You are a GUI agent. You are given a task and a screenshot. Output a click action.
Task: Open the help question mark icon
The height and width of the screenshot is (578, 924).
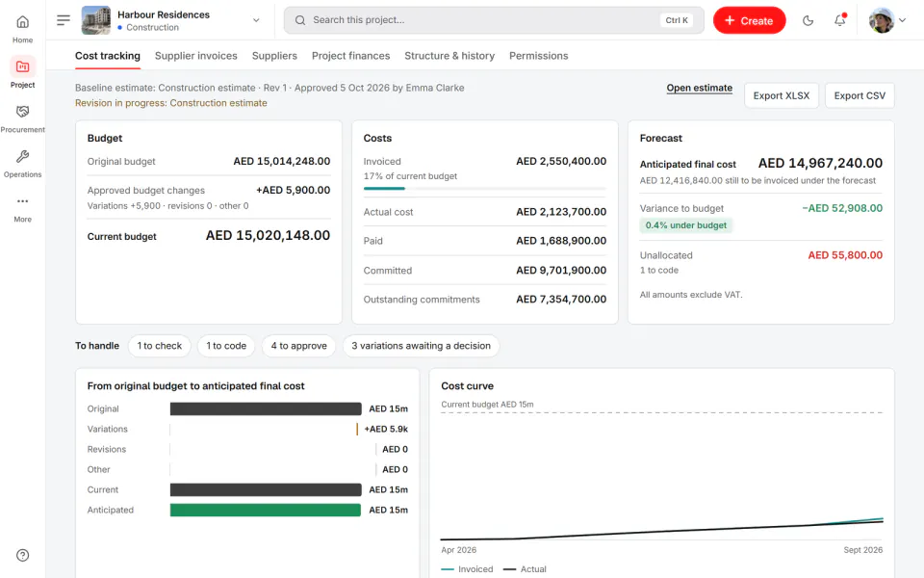(22, 555)
